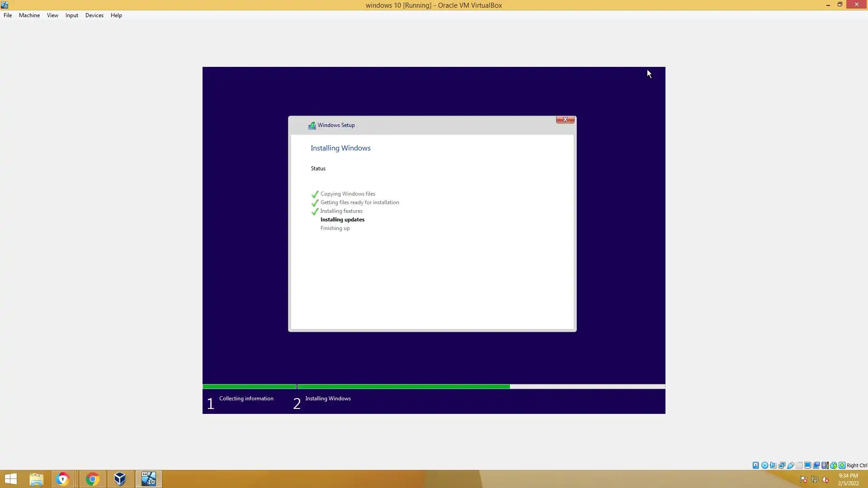
Task: Click the optical drive status icon
Action: point(764,465)
